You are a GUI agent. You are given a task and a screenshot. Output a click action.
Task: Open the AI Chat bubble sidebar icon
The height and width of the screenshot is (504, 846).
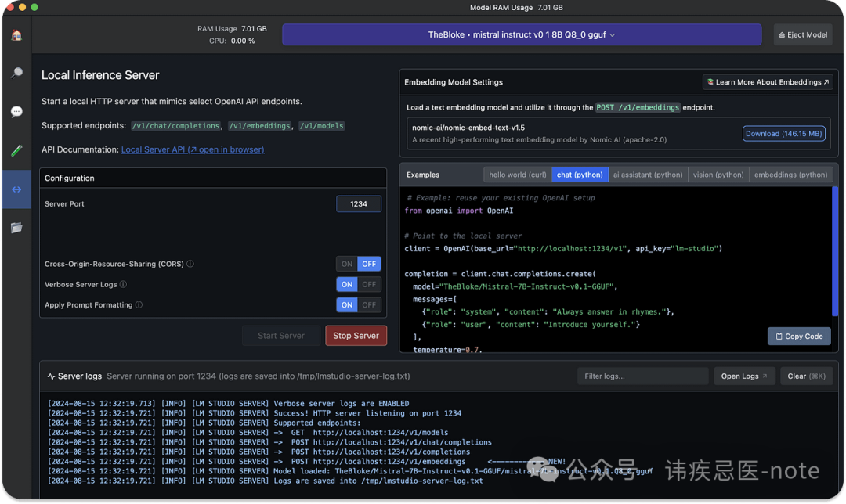click(x=16, y=112)
